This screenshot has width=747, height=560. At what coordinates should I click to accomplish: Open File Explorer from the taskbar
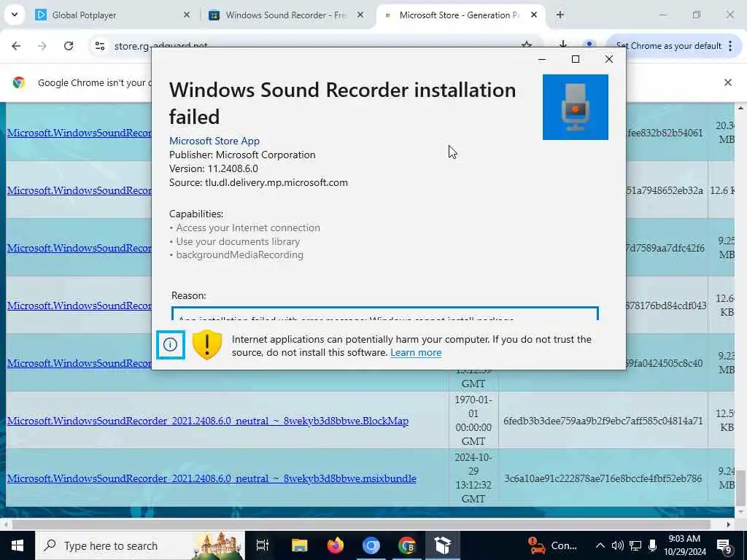point(300,545)
